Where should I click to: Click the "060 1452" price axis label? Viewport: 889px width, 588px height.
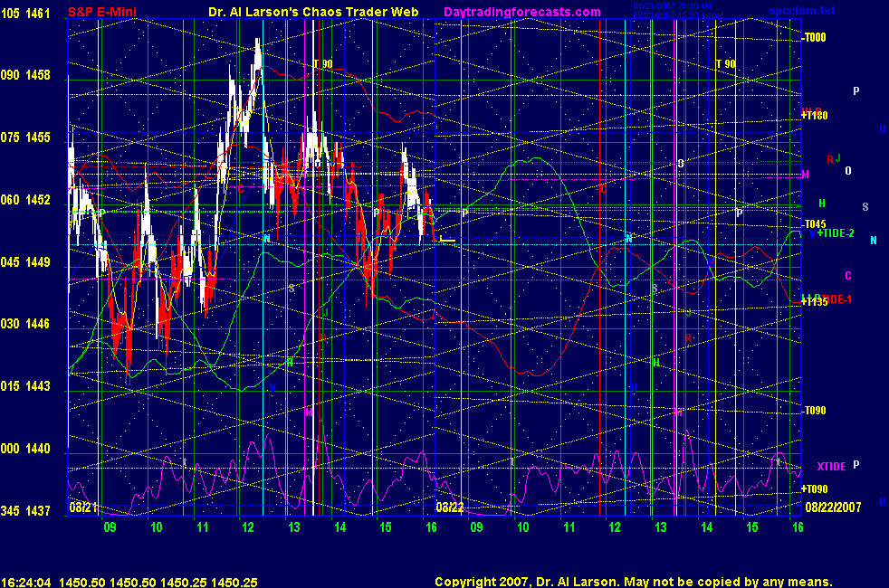pos(25,200)
